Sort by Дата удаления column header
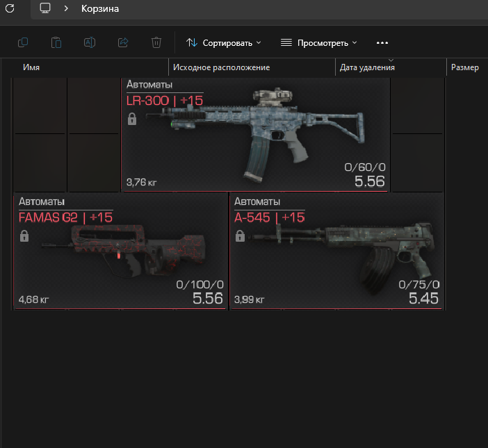Screen dimensions: 488x448 [367, 67]
